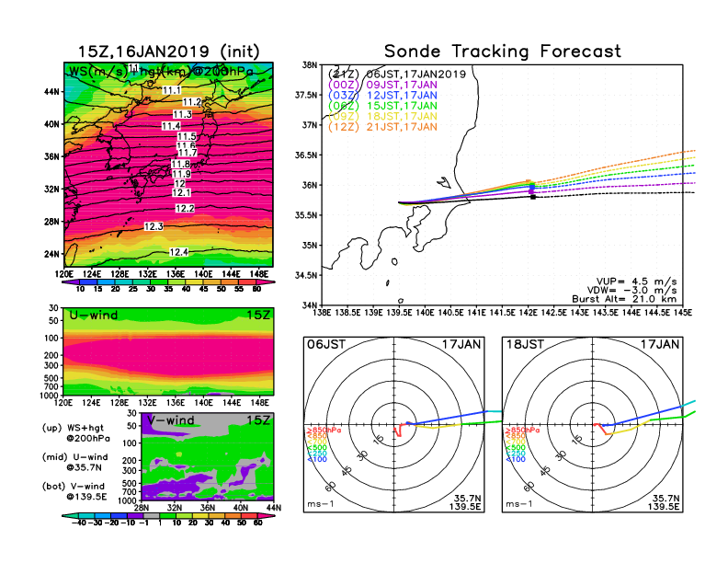
Task: Select blue legend entry "(03Z) 12JST,17JAN"
Action: 382,96
